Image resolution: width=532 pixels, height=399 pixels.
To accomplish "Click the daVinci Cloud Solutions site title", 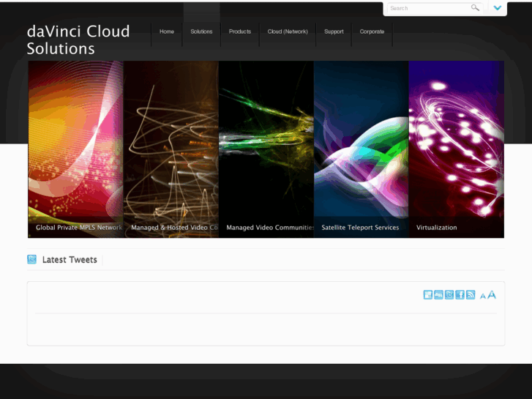I will 78,40.
